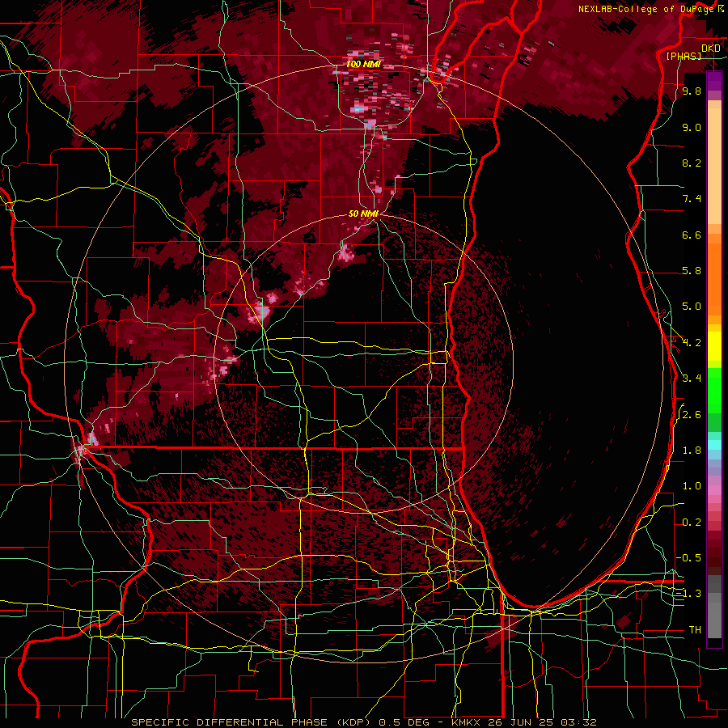Screen dimensions: 728x728
Task: Click the 4.2 scale value
Action: 692,343
